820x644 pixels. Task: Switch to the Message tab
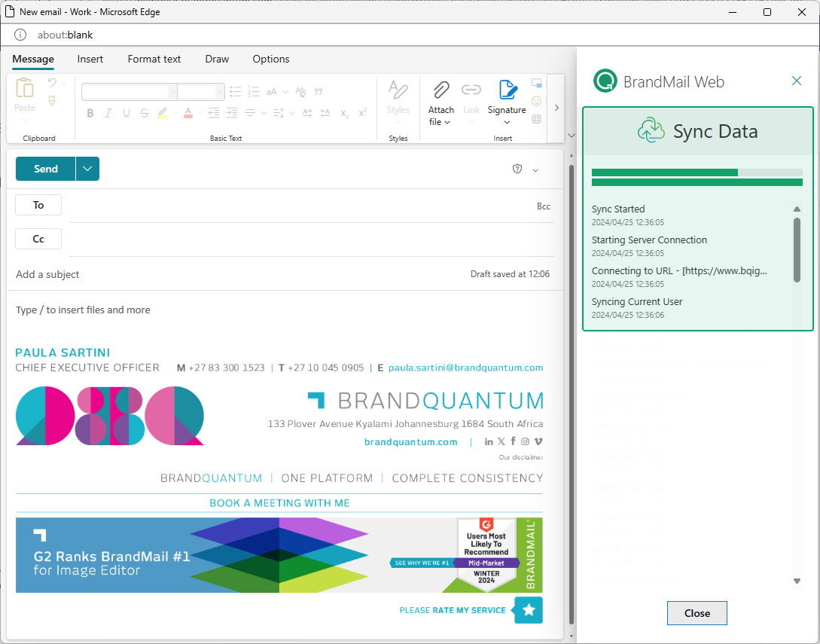(x=33, y=59)
